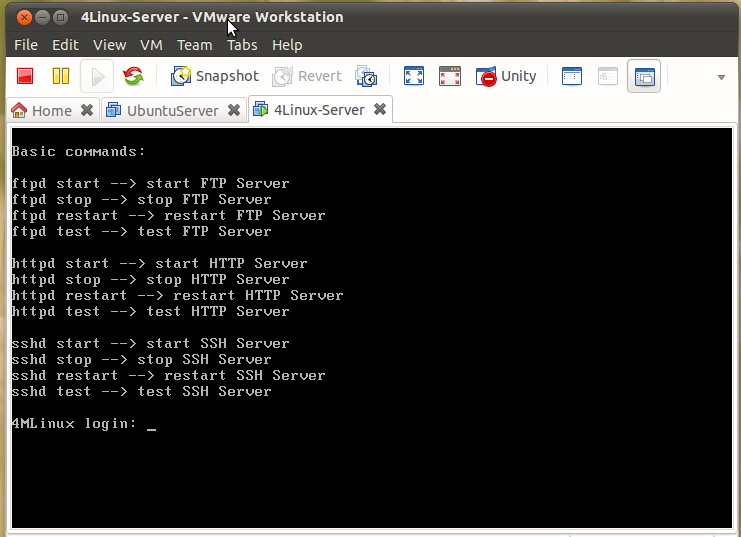741x537 pixels.
Task: Toggle the console view icon
Action: point(644,76)
